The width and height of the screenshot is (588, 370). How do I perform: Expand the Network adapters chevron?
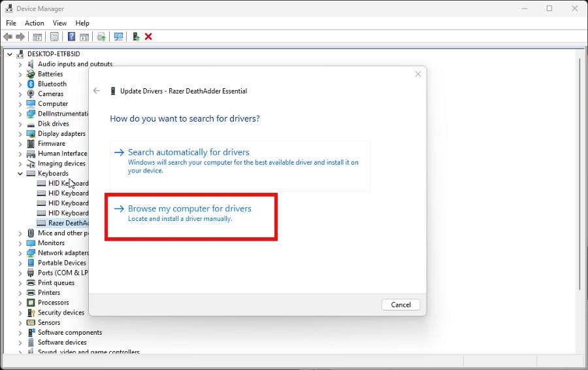(20, 253)
